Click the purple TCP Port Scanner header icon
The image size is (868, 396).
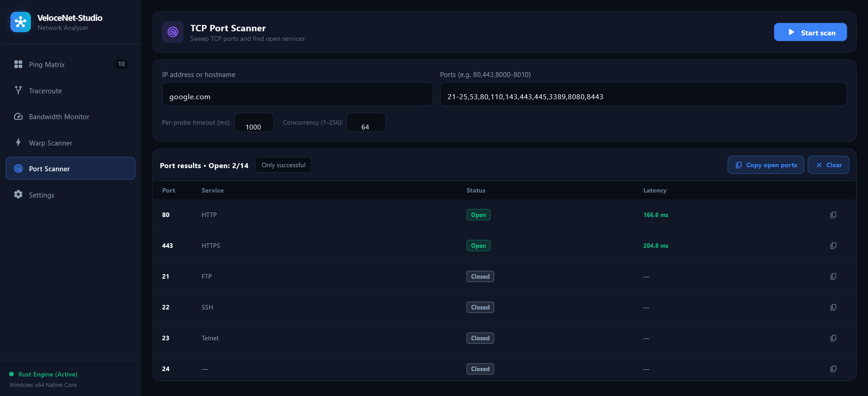click(x=173, y=32)
